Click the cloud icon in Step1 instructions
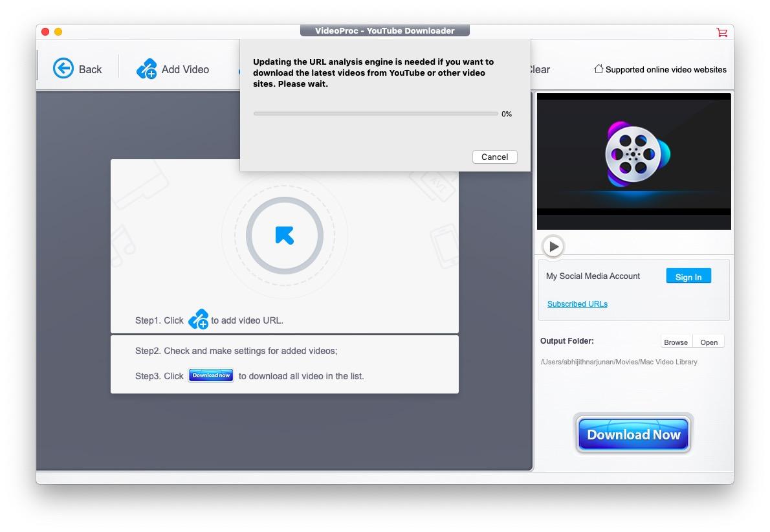The width and height of the screenshot is (770, 532). click(199, 319)
